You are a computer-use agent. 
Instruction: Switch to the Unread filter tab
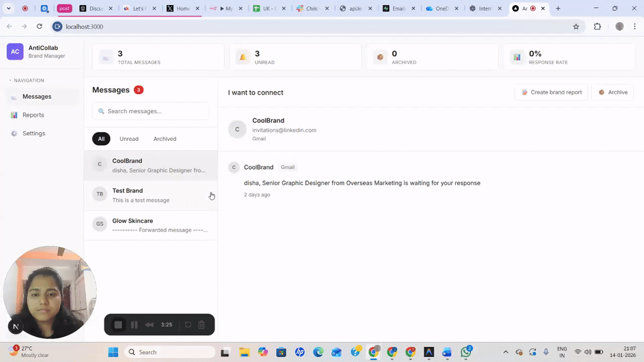(x=129, y=138)
